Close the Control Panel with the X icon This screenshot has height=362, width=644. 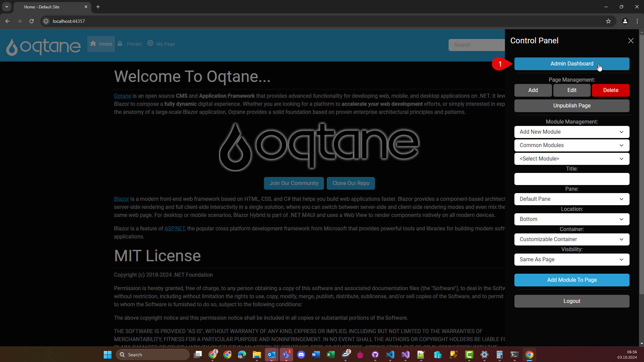(x=631, y=41)
